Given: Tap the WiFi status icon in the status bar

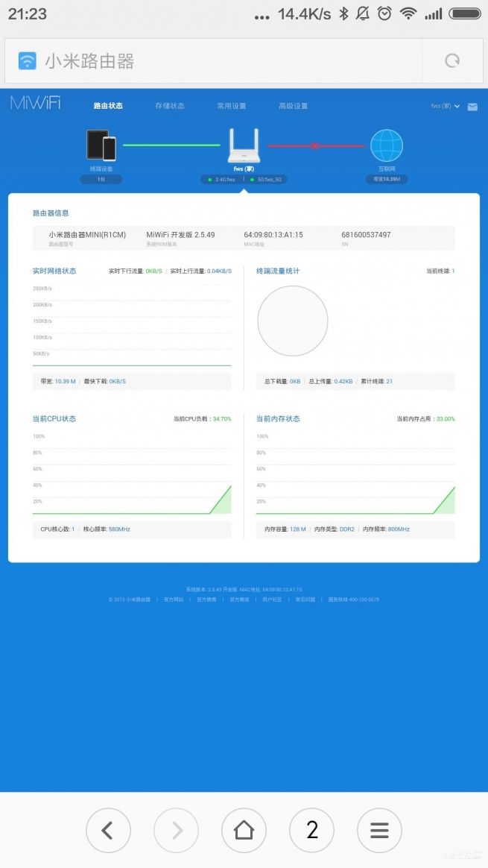Looking at the screenshot, I should click(x=408, y=14).
